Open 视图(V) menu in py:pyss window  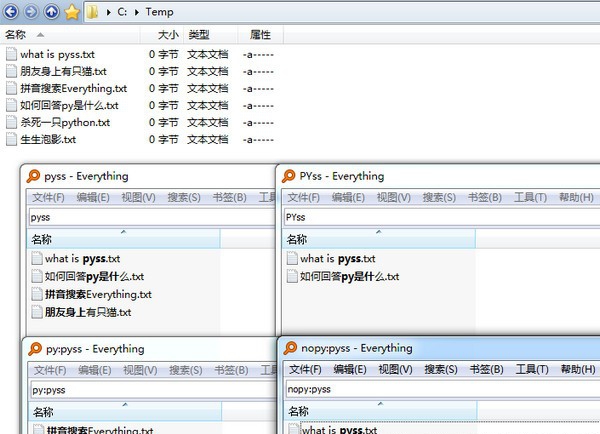point(140,370)
